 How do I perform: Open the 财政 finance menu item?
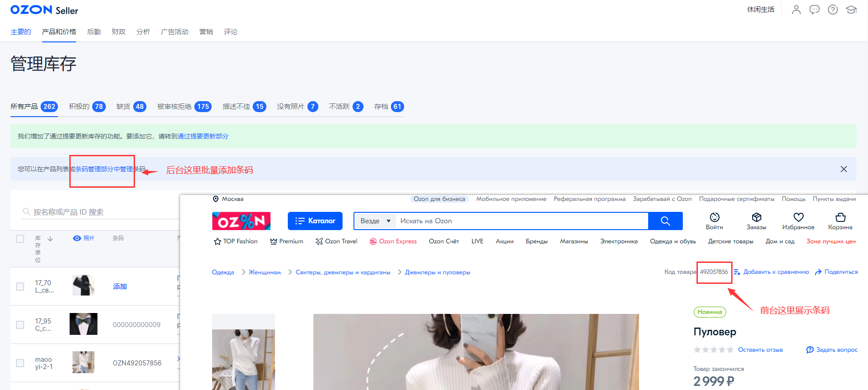coord(119,32)
